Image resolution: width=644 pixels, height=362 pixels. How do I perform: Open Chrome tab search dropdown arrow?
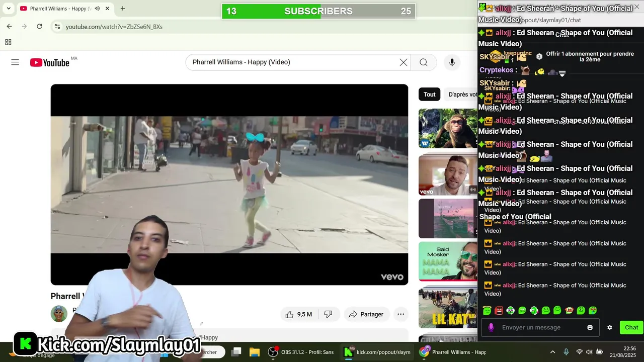9,9
